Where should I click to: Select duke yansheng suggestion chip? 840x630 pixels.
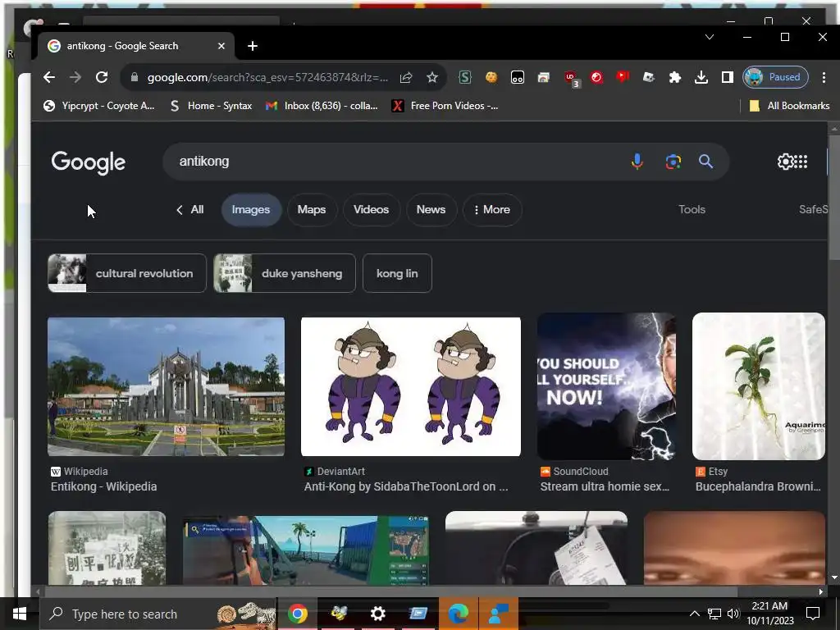285,273
